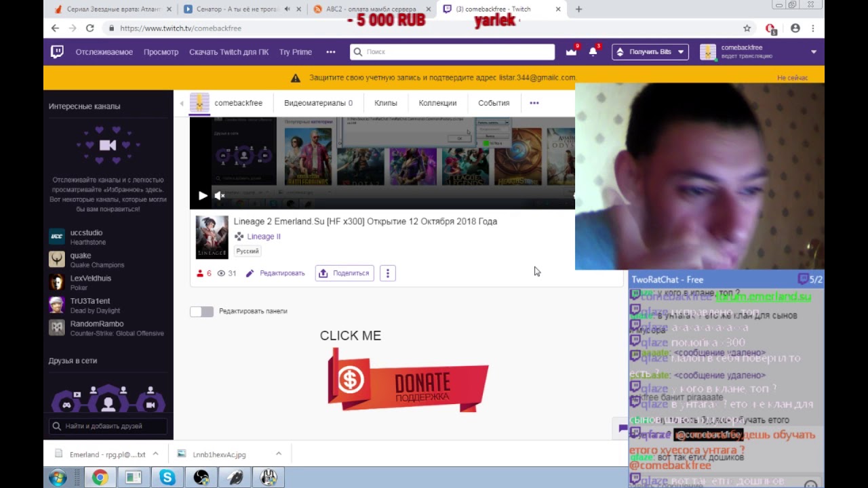Open Lnnb1hexvAc.jpg downloaded file
868x488 pixels.
pyautogui.click(x=220, y=454)
